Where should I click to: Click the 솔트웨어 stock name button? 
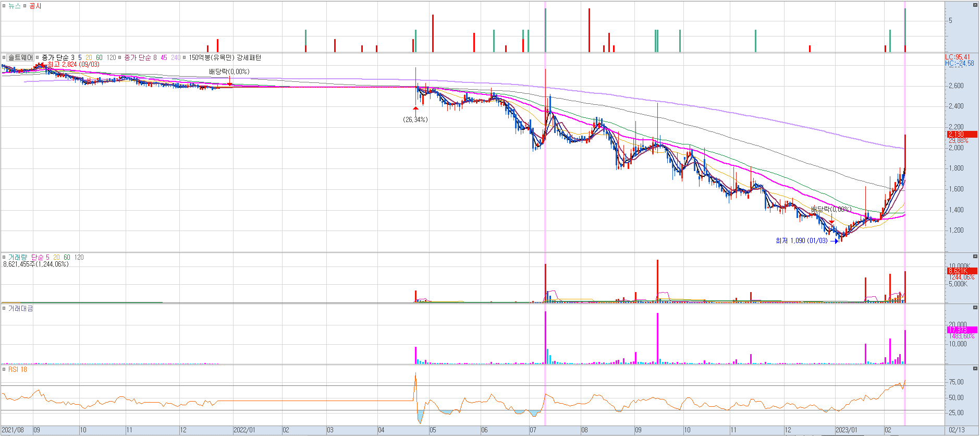pyautogui.click(x=21, y=57)
